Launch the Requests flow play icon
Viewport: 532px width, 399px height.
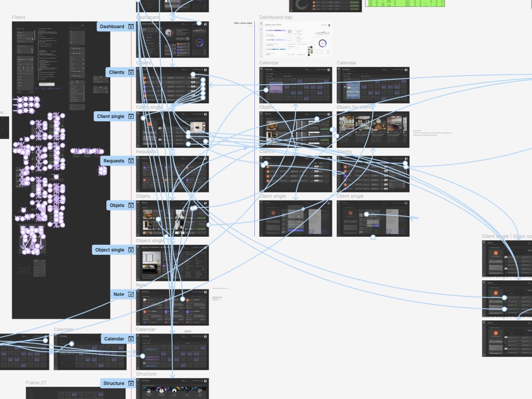point(131,161)
